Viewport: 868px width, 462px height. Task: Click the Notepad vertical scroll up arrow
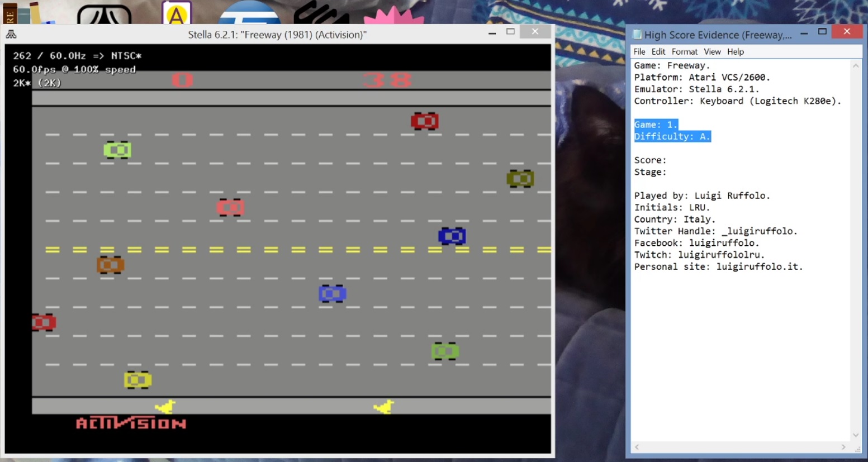coord(856,65)
